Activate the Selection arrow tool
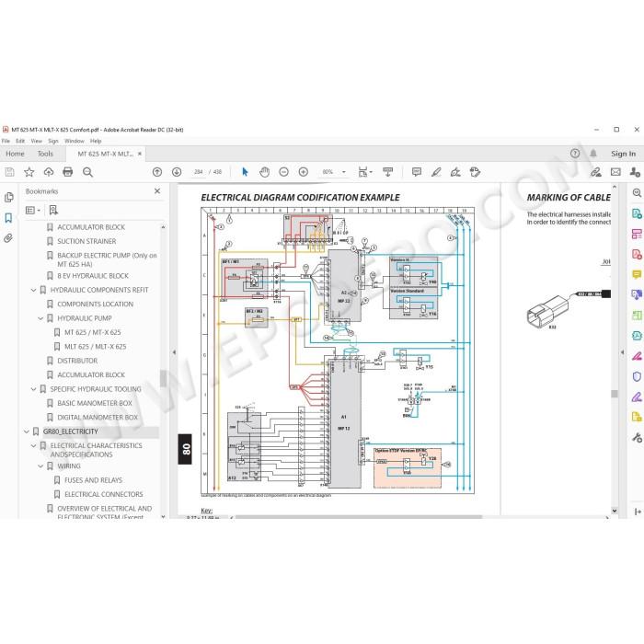This screenshot has height=644, width=644. pos(246,172)
